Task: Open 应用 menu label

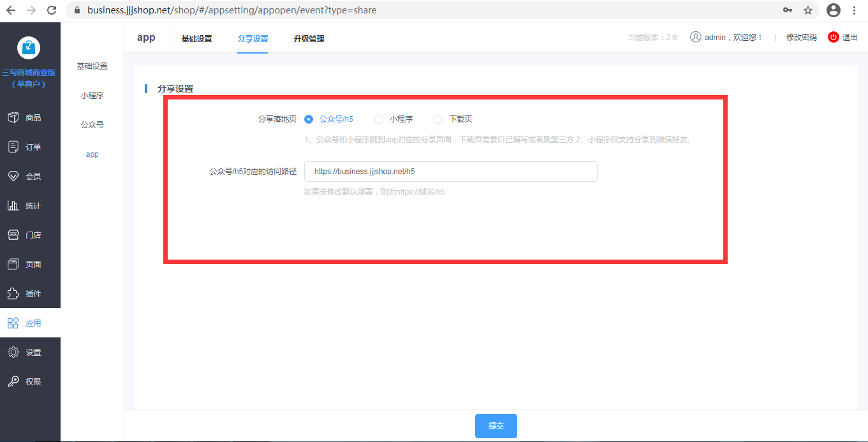Action: point(33,323)
